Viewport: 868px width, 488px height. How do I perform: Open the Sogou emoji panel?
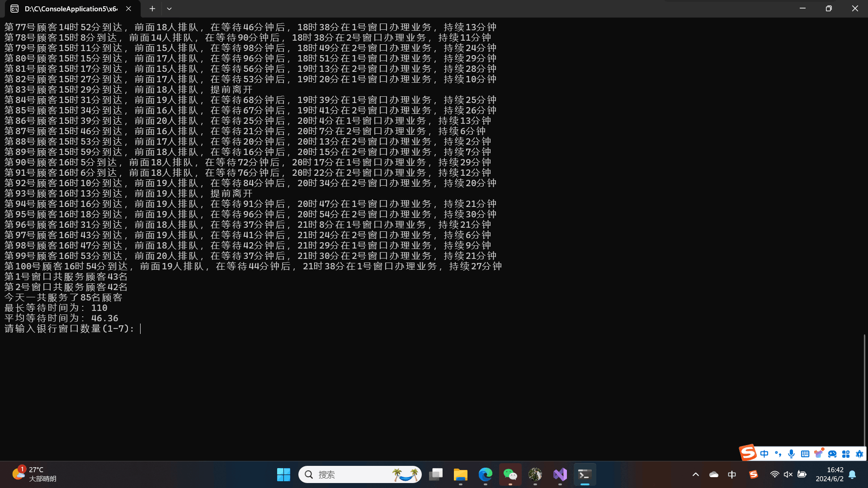point(832,454)
